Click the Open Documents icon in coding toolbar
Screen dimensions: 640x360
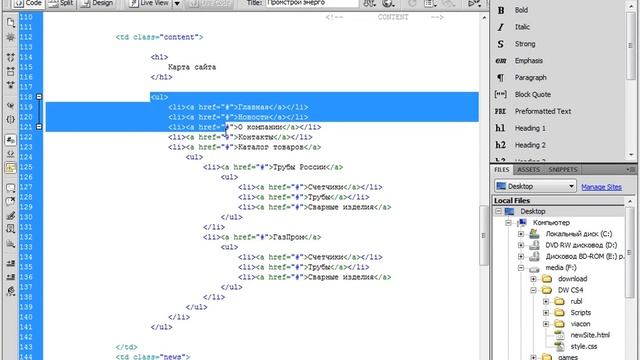click(11, 23)
